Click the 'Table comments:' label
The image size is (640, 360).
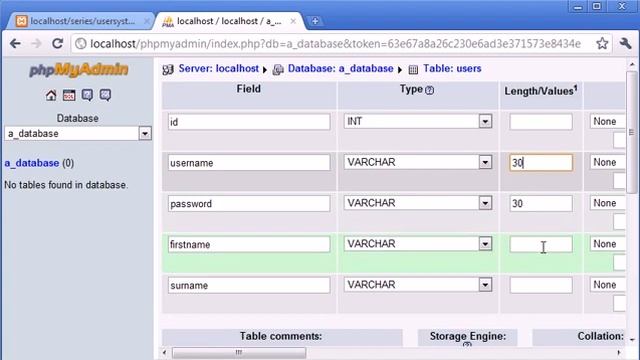(x=281, y=336)
